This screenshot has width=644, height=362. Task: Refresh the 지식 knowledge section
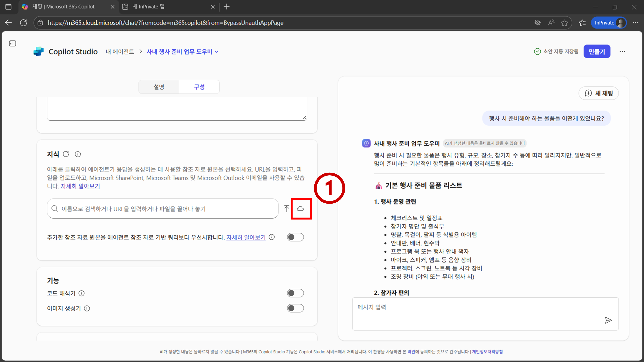(66, 154)
